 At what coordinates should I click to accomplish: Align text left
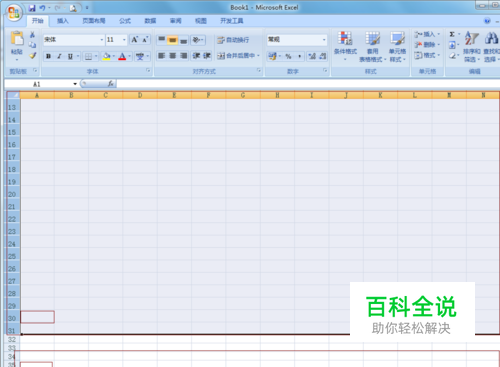click(x=162, y=56)
